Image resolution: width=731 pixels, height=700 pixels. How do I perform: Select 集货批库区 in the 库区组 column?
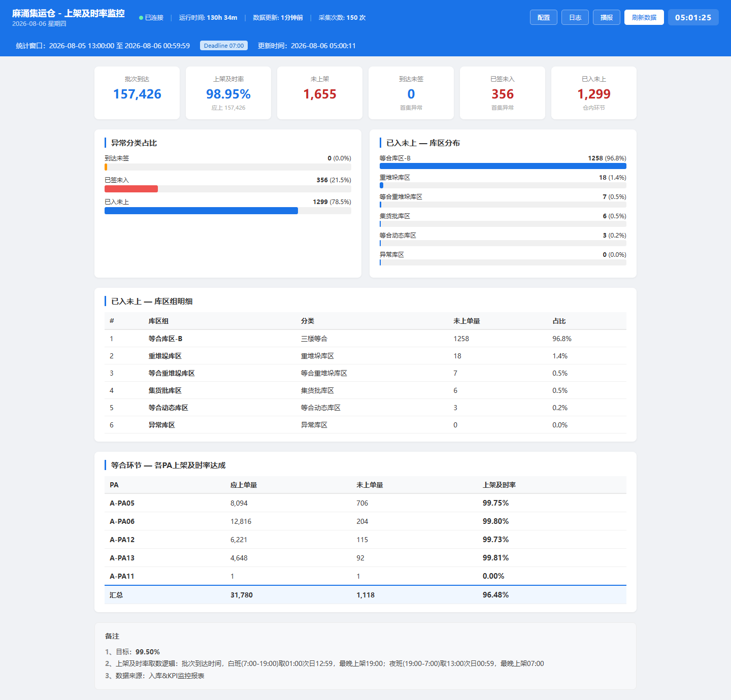pos(165,390)
